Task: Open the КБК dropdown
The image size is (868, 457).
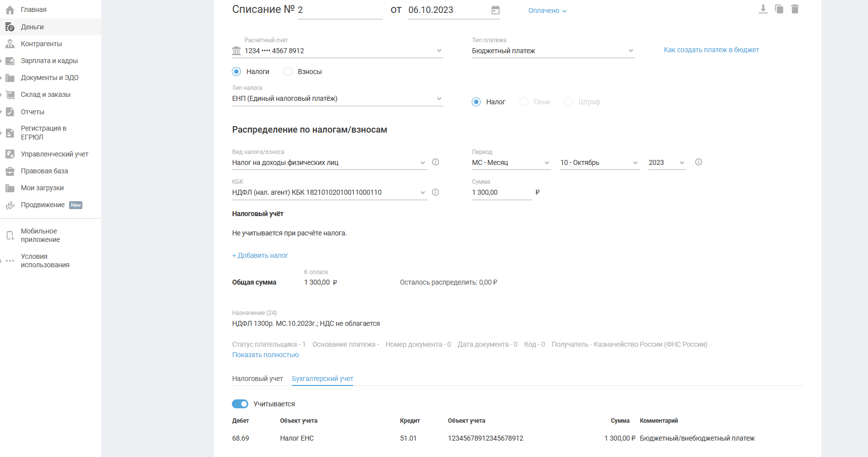Action: (330, 192)
